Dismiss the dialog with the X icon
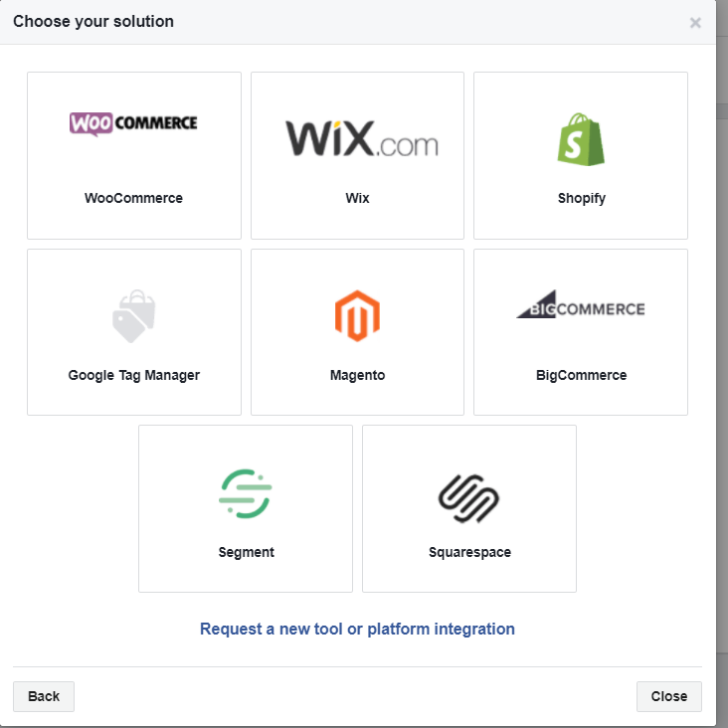Viewport: 728px width, 728px height. point(695,23)
